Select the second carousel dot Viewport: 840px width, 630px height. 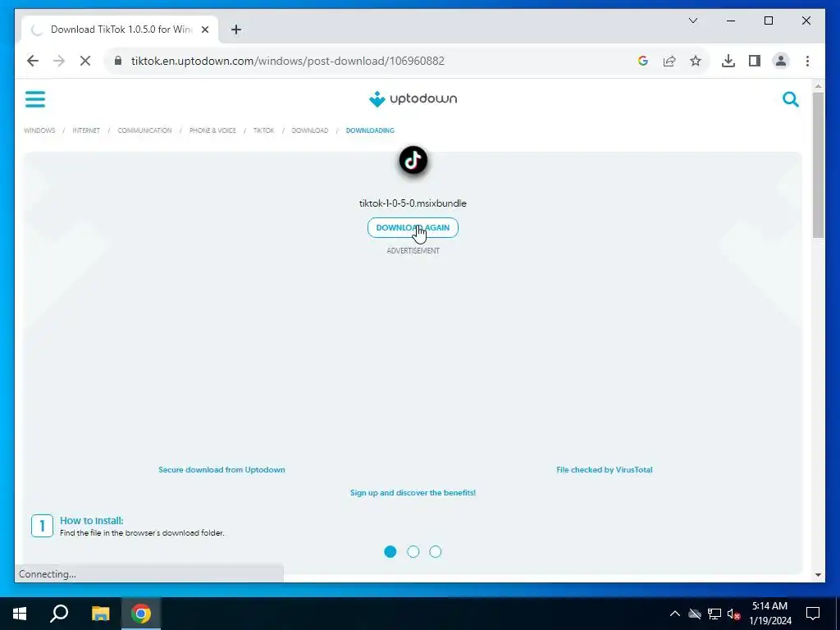(413, 552)
